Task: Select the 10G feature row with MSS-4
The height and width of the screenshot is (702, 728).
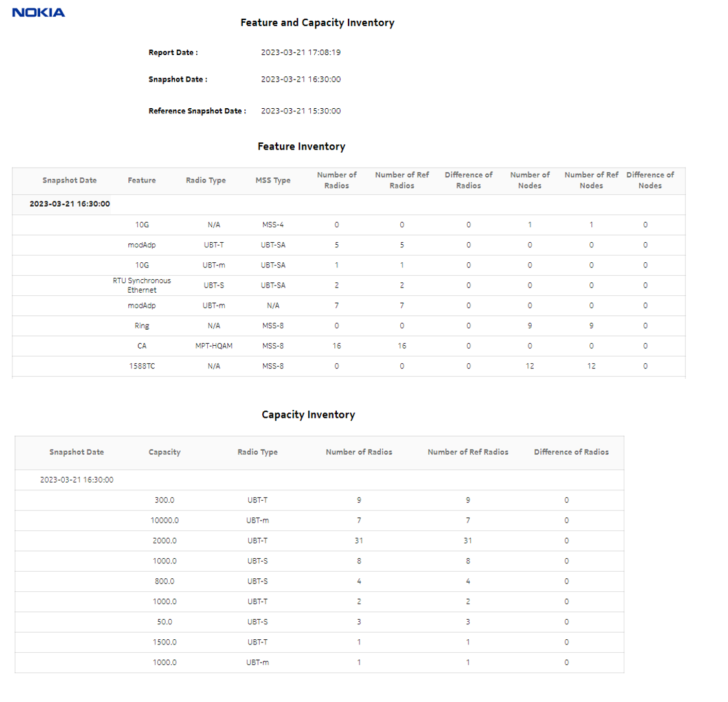Action: pyautogui.click(x=141, y=225)
